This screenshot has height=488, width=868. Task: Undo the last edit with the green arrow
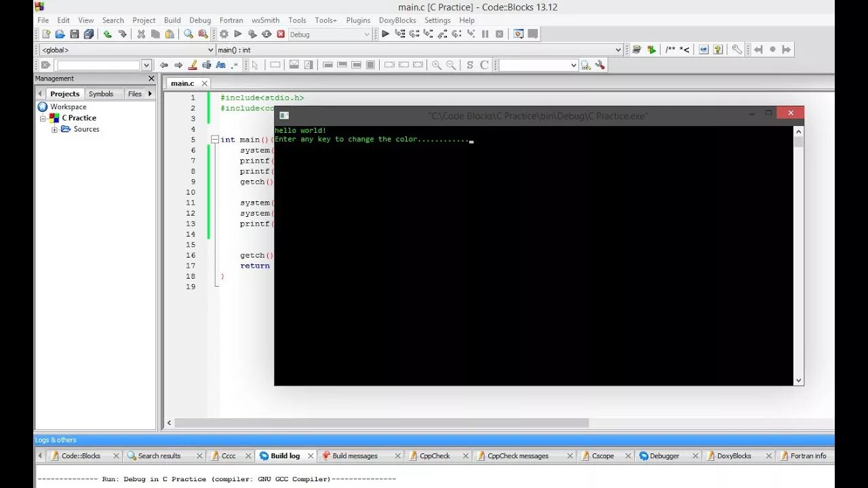pyautogui.click(x=108, y=34)
